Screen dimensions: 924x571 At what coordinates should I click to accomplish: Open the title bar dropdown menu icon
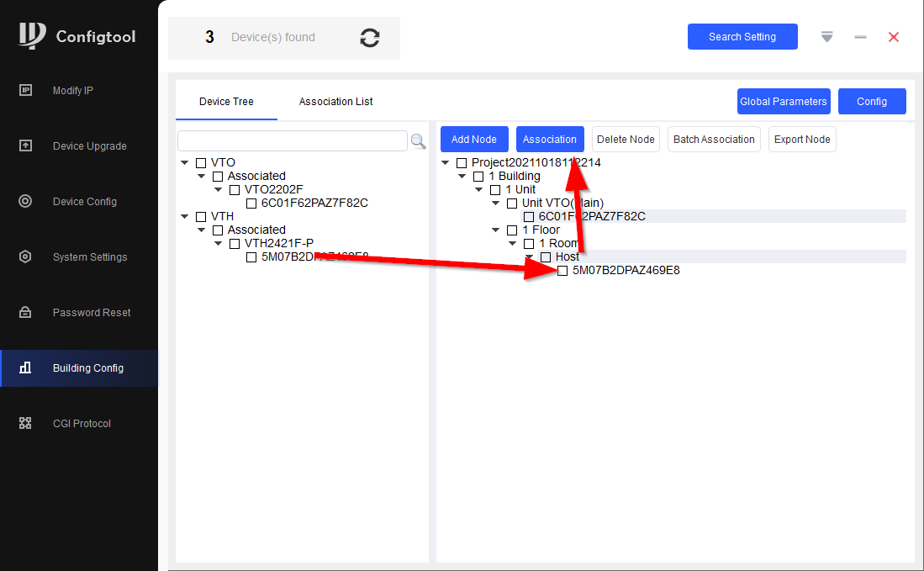[x=826, y=37]
